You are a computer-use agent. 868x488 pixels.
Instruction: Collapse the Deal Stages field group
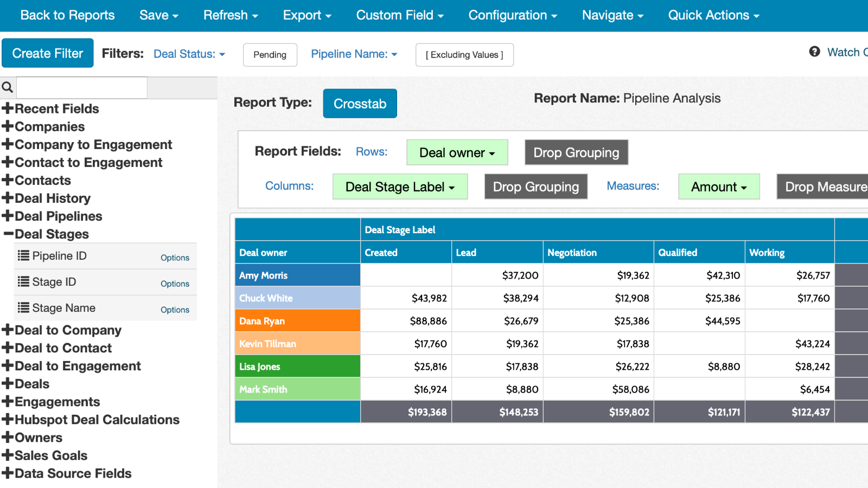[x=8, y=234]
